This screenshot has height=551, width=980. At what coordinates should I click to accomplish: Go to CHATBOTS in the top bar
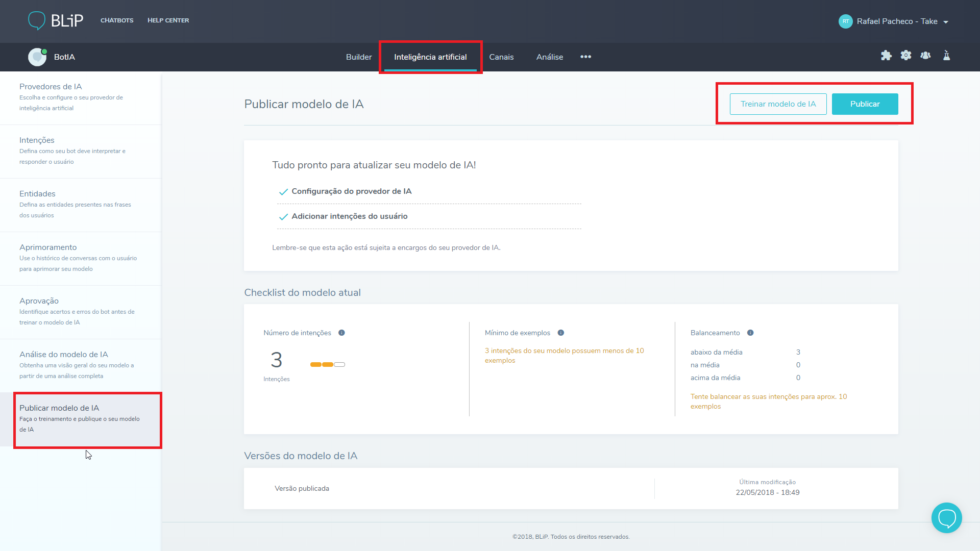click(117, 20)
